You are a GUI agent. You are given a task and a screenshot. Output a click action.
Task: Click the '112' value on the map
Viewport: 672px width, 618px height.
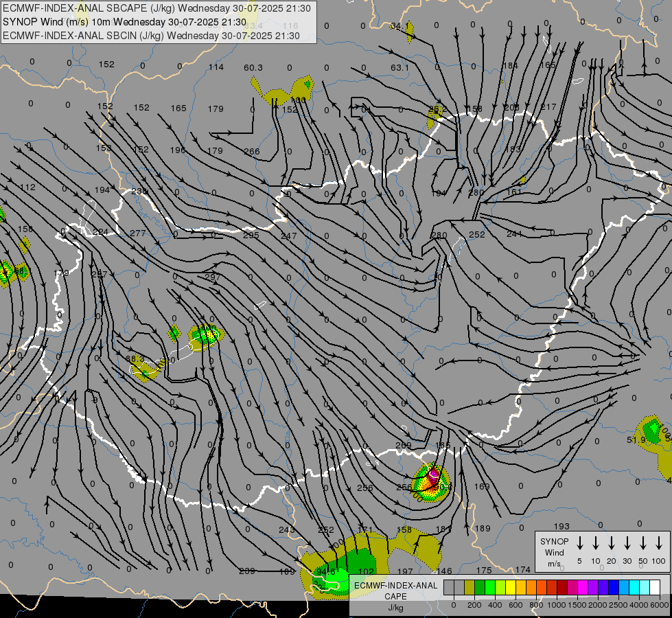[28, 187]
